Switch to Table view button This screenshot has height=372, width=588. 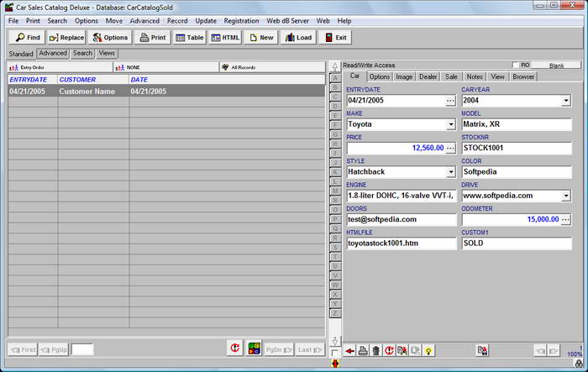[189, 38]
